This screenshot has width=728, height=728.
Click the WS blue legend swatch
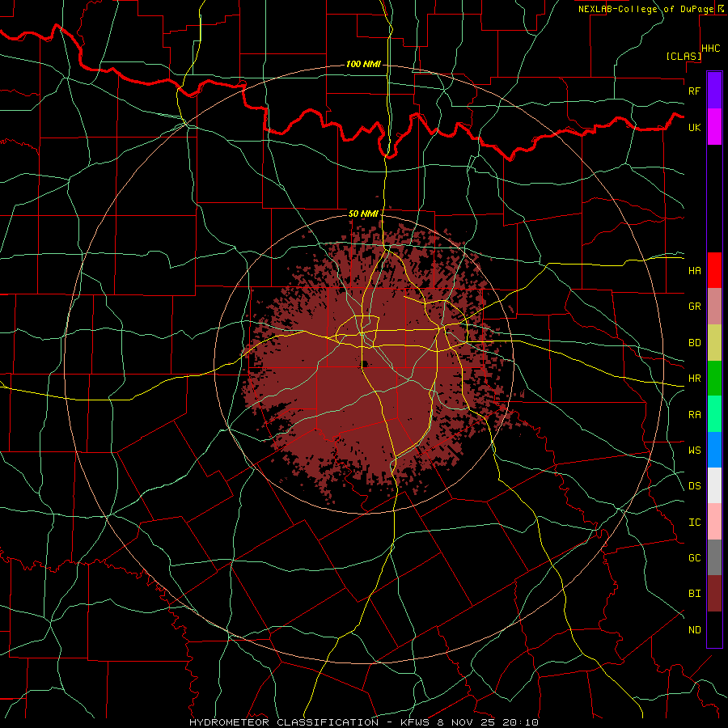(714, 450)
